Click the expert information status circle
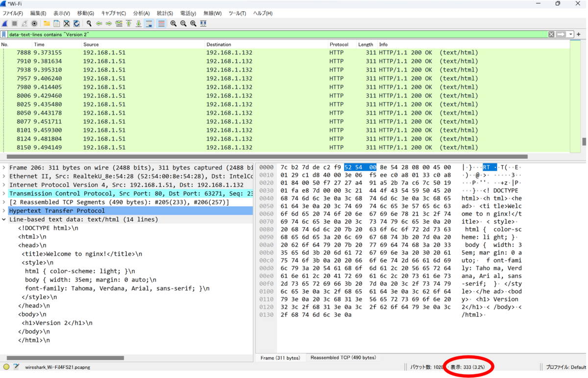Image resolution: width=588 pixels, height=378 pixels. tap(6, 367)
